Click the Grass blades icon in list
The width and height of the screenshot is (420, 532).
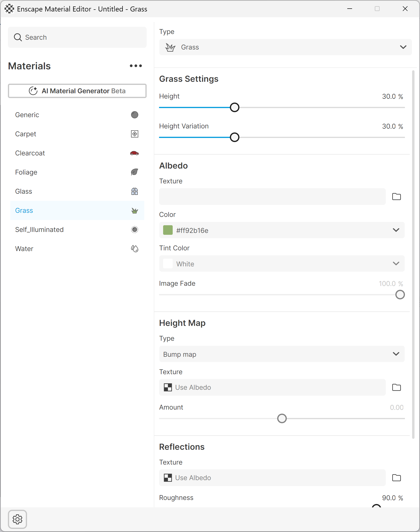pos(134,210)
